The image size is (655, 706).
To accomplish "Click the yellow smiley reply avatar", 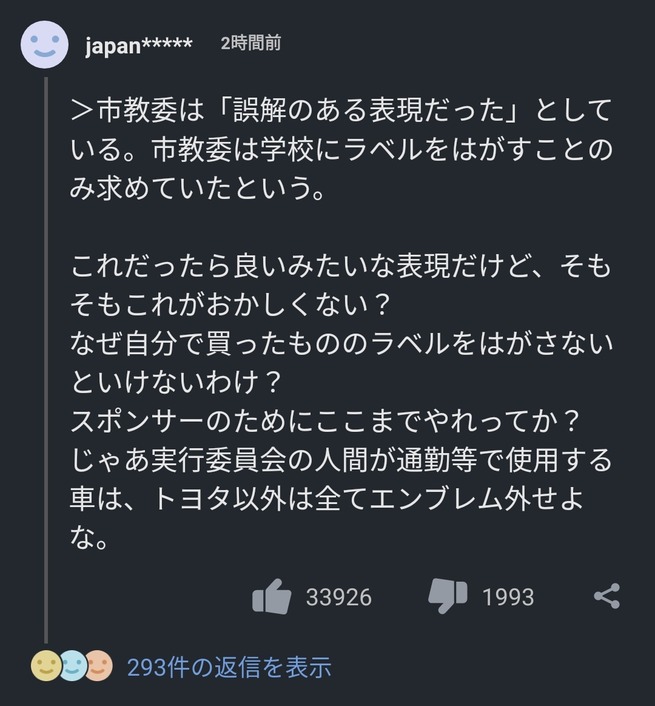I will pyautogui.click(x=45, y=665).
